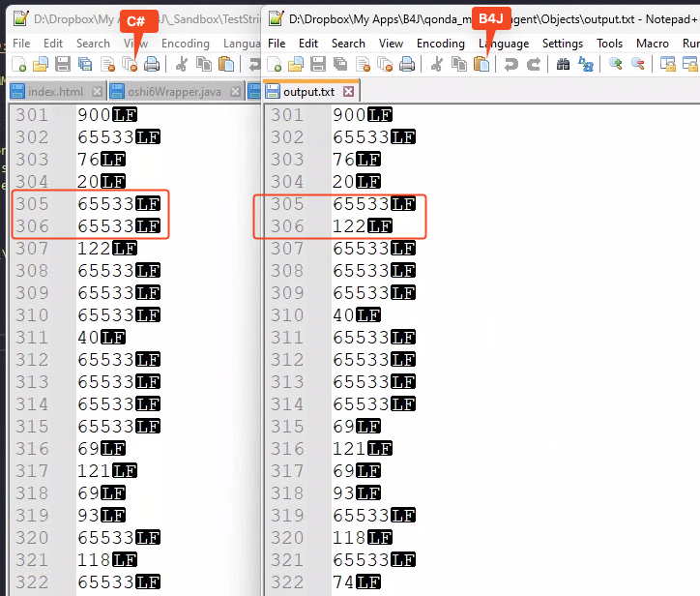700x596 pixels.
Task: Click Save All icon in left Notepad++ window
Action: (x=85, y=64)
